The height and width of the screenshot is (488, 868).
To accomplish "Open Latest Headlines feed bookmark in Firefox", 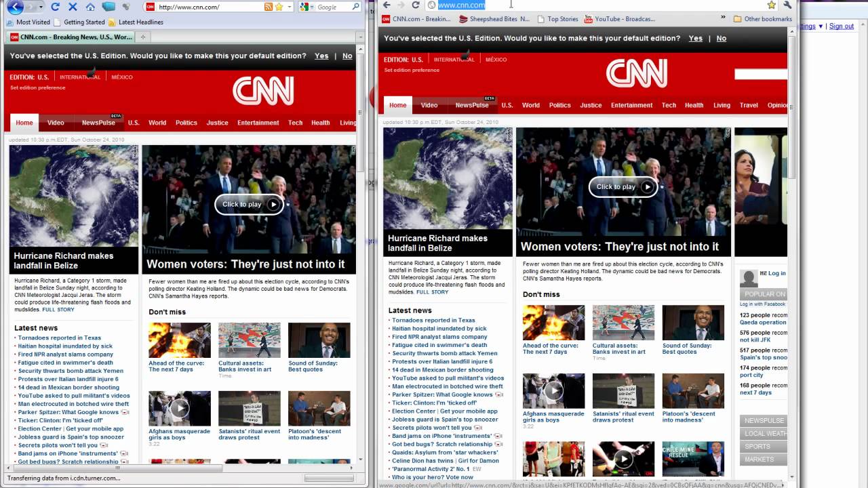I will tap(136, 22).
